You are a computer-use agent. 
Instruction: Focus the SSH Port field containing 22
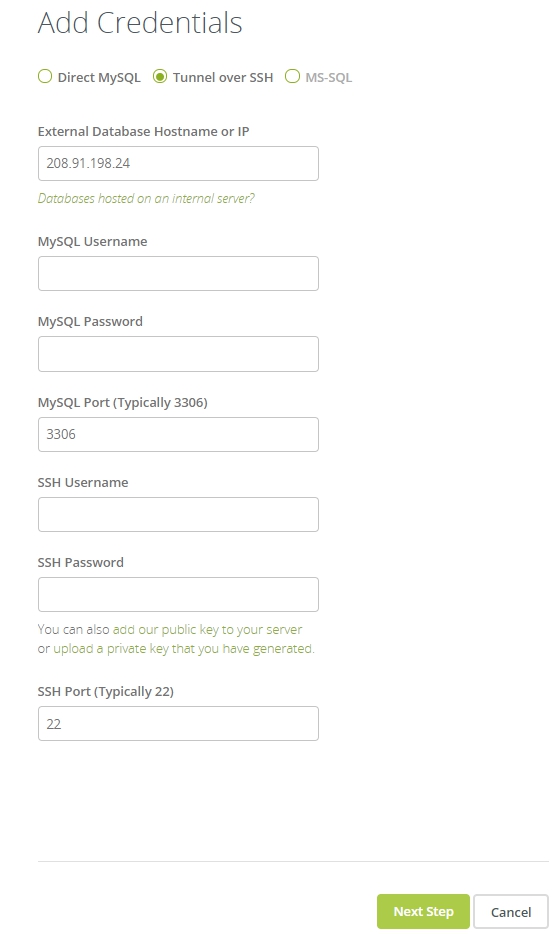[x=178, y=724]
